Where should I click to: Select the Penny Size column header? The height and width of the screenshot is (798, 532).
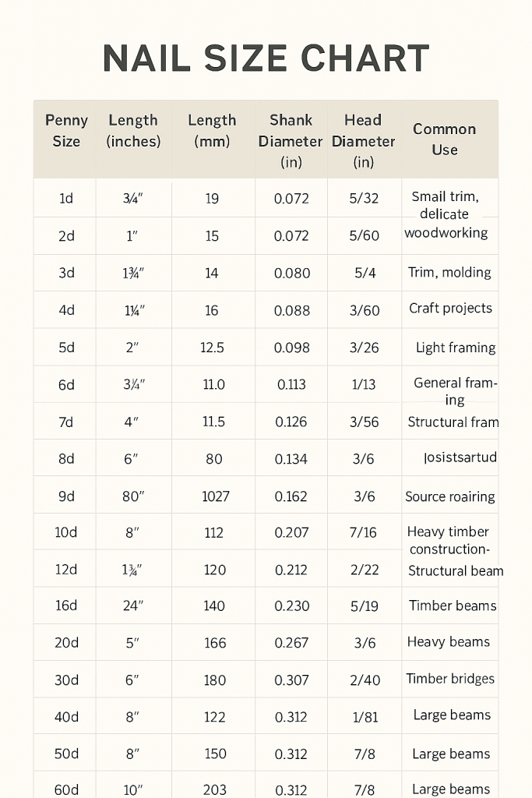66,131
